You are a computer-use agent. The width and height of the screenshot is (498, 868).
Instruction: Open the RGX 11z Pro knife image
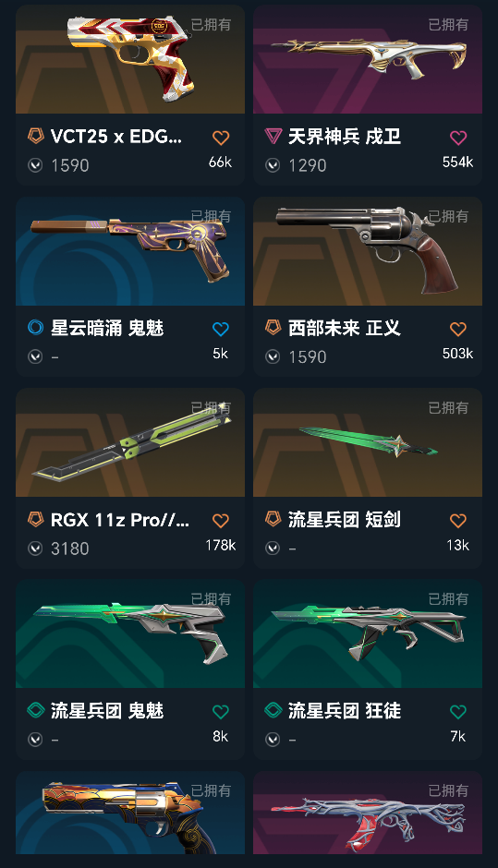tap(130, 443)
